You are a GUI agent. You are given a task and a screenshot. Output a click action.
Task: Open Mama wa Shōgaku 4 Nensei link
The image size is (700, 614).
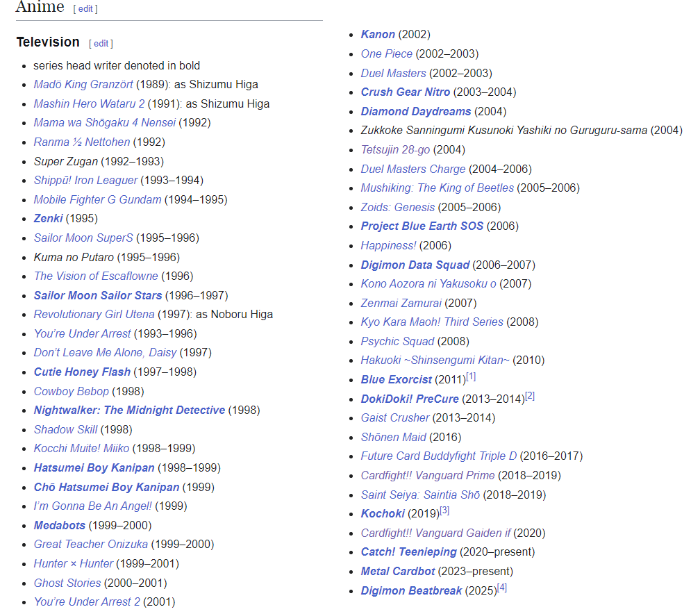(105, 122)
